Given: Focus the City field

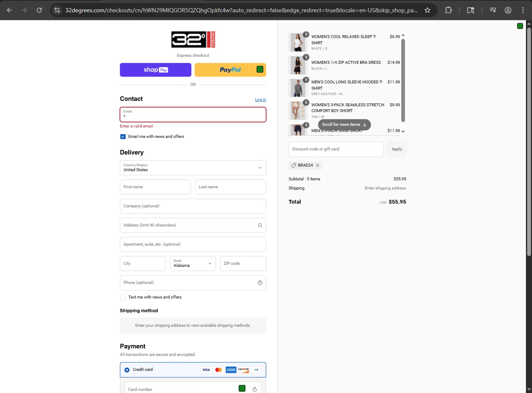Looking at the screenshot, I should 143,264.
